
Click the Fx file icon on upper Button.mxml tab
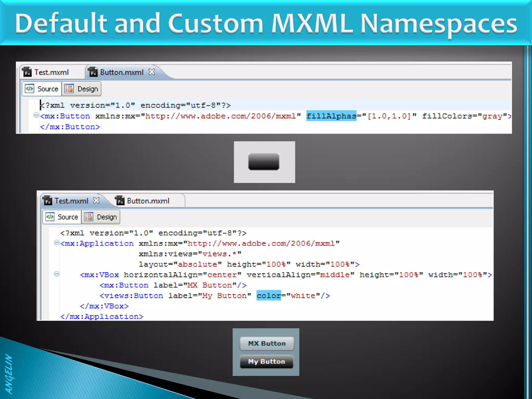click(93, 72)
